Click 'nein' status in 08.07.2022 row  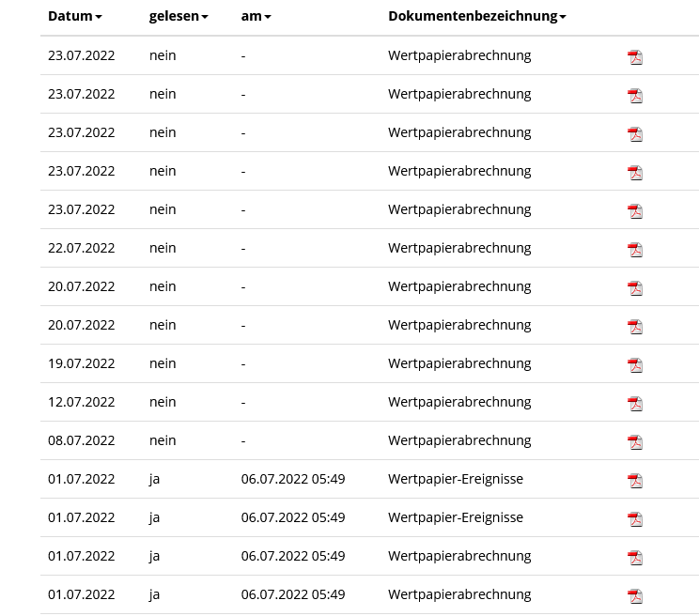163,440
